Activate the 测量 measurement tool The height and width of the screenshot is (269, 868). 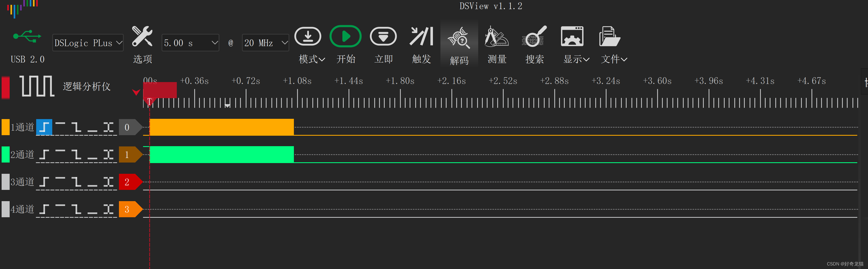click(x=497, y=37)
